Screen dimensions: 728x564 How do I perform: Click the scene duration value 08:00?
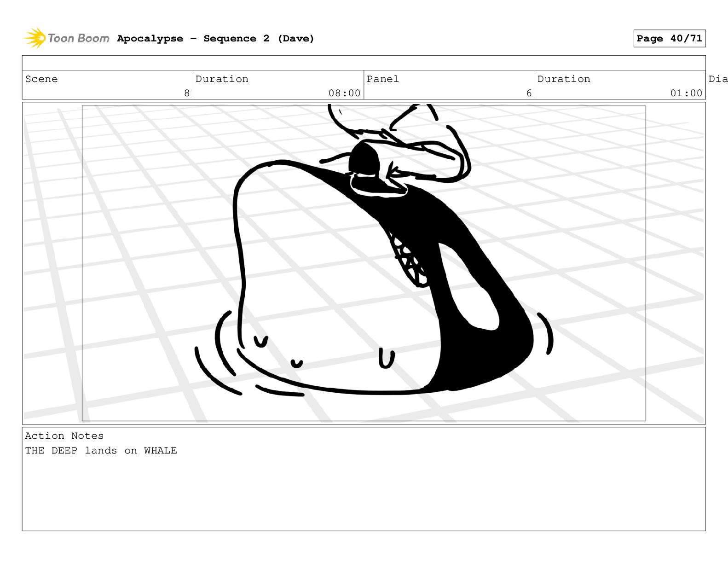tap(344, 93)
